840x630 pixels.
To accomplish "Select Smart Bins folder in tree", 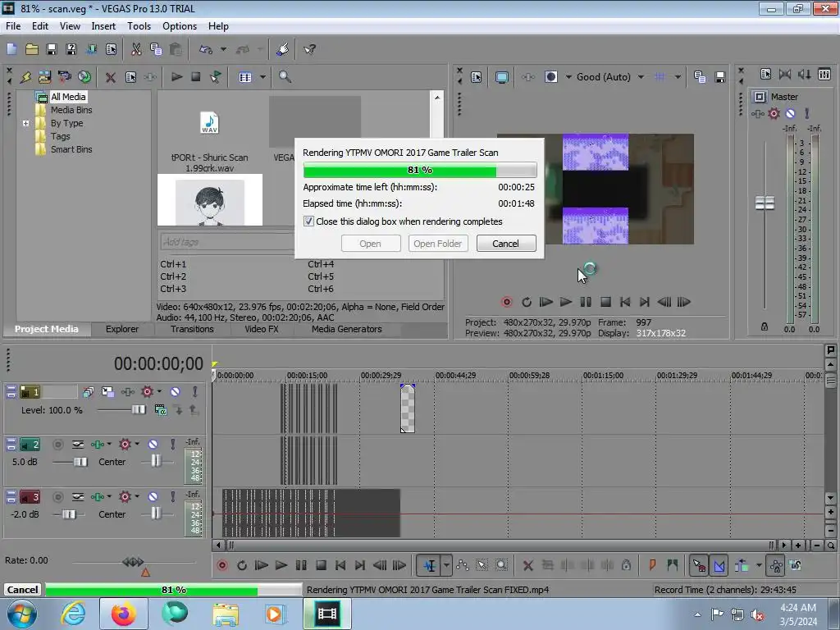I will point(71,149).
